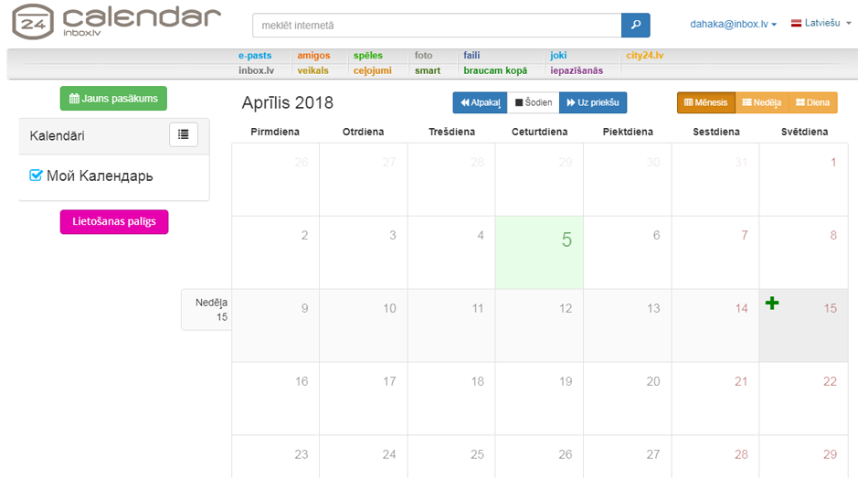Open the foto link
Image resolution: width=868 pixels, height=479 pixels.
click(423, 56)
